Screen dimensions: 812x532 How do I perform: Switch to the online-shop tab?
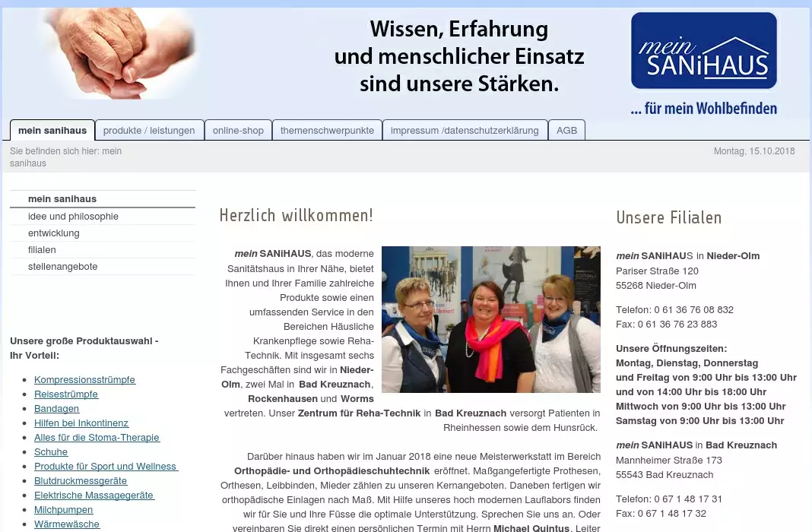238,131
